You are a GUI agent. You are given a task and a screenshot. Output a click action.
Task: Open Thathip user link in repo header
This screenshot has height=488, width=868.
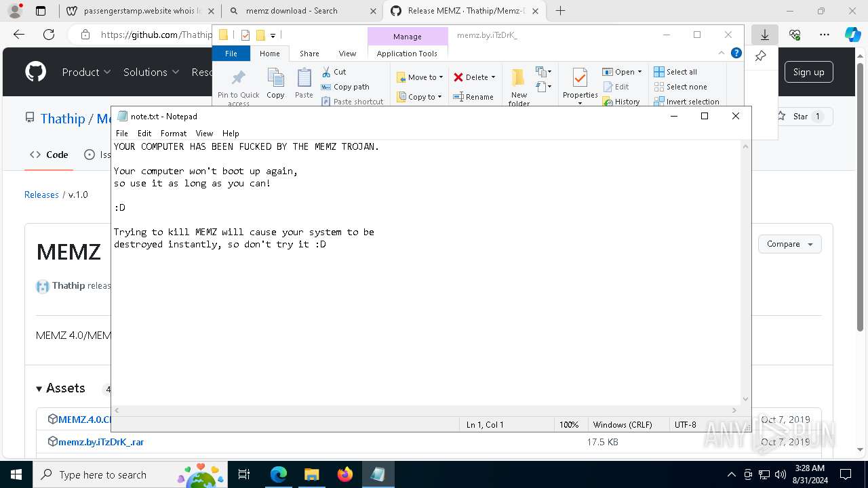pyautogui.click(x=62, y=119)
